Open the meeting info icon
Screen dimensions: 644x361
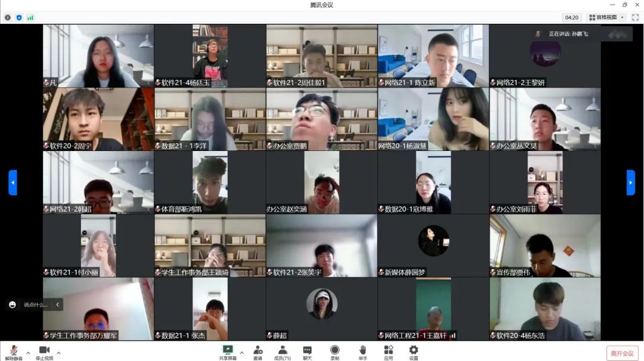point(8,17)
